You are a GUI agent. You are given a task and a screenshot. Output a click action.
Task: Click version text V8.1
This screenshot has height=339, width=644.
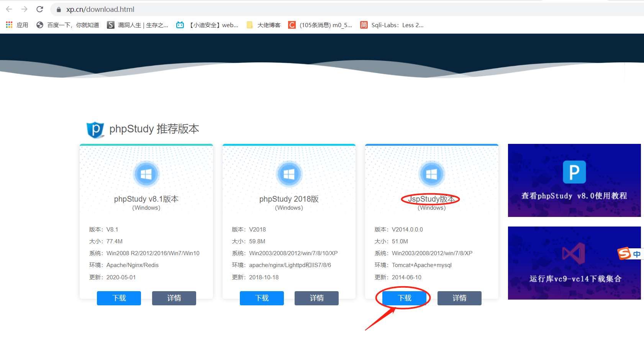(x=112, y=230)
